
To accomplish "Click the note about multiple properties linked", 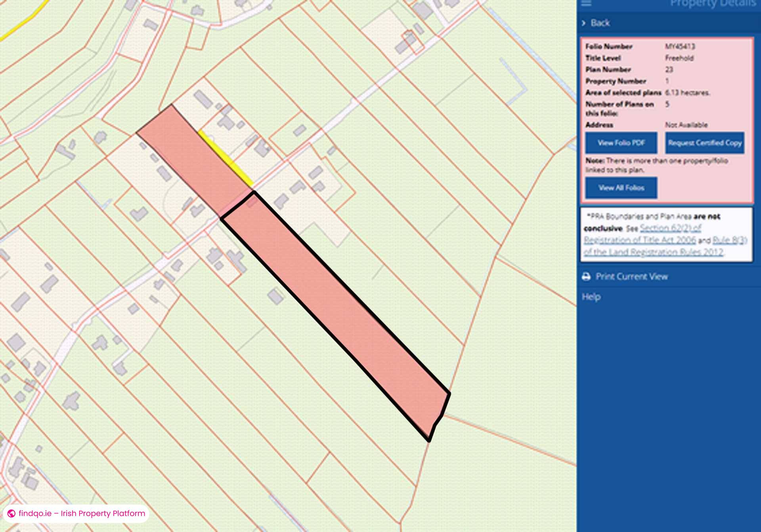I will pyautogui.click(x=657, y=165).
